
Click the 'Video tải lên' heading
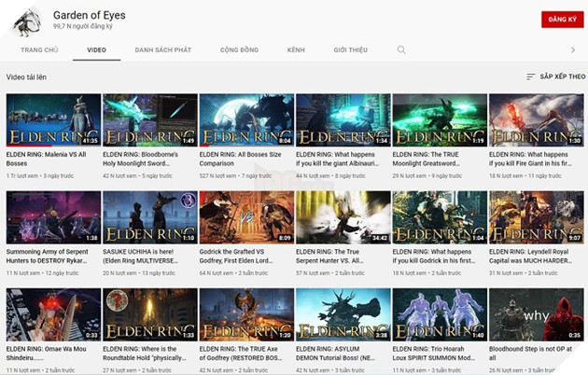click(26, 76)
